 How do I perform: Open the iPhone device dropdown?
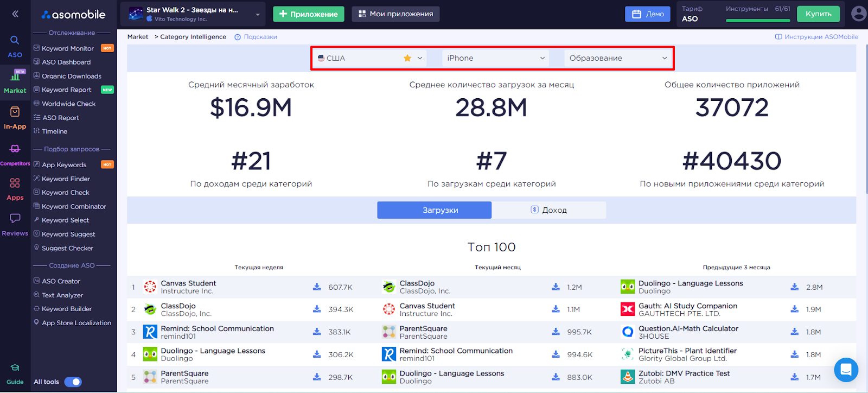495,58
